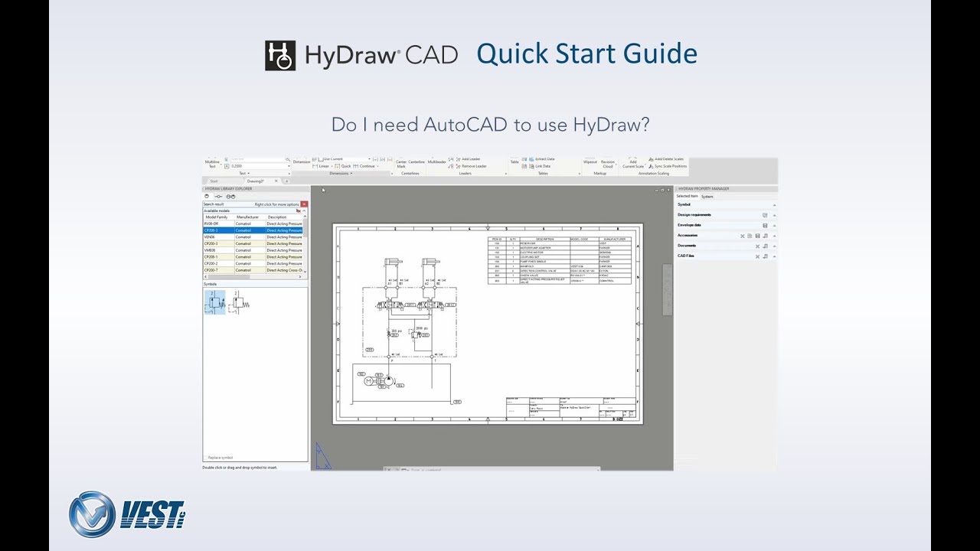
Task: Select the Center Mark tool
Action: point(401,164)
